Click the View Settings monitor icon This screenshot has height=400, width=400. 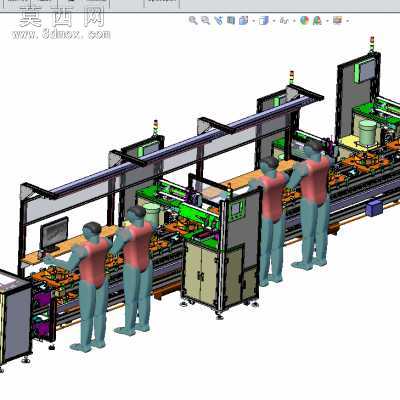337,21
